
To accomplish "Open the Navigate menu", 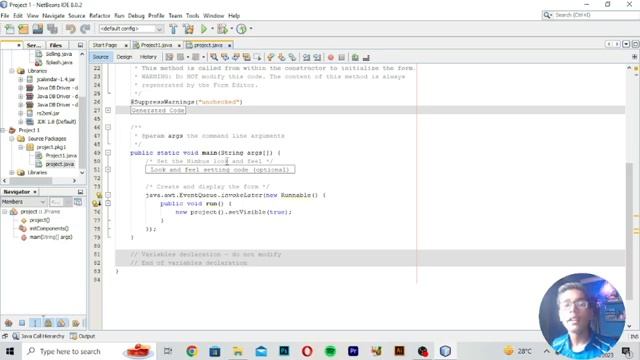I will 53,16.
